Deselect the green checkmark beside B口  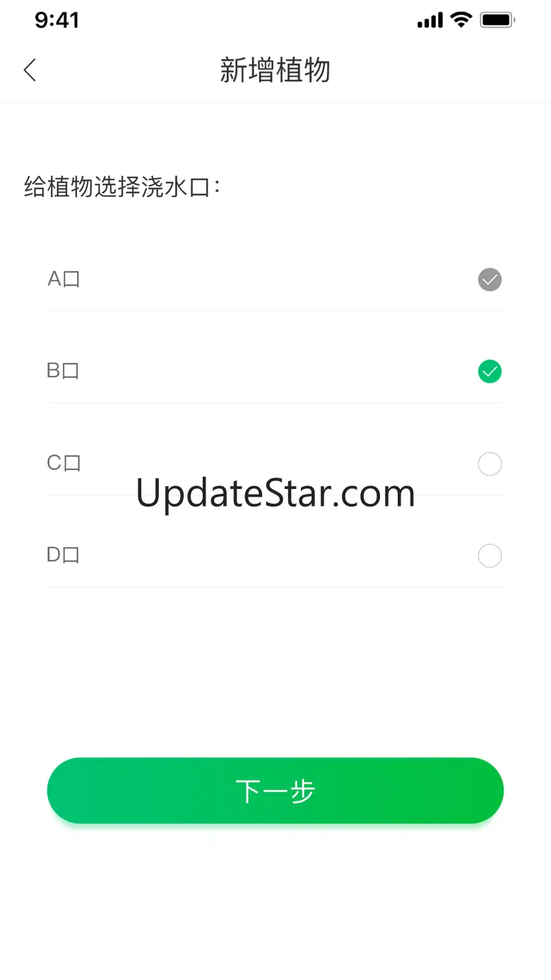[x=490, y=371]
